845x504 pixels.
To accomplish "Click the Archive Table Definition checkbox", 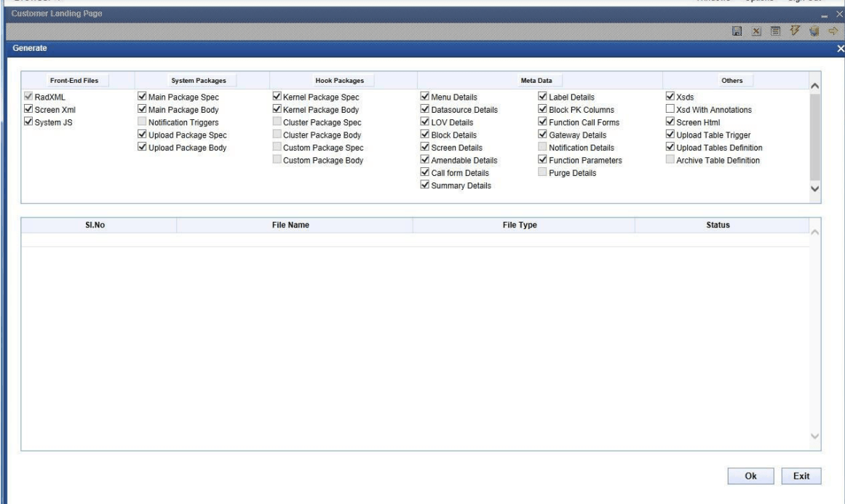I will 670,159.
